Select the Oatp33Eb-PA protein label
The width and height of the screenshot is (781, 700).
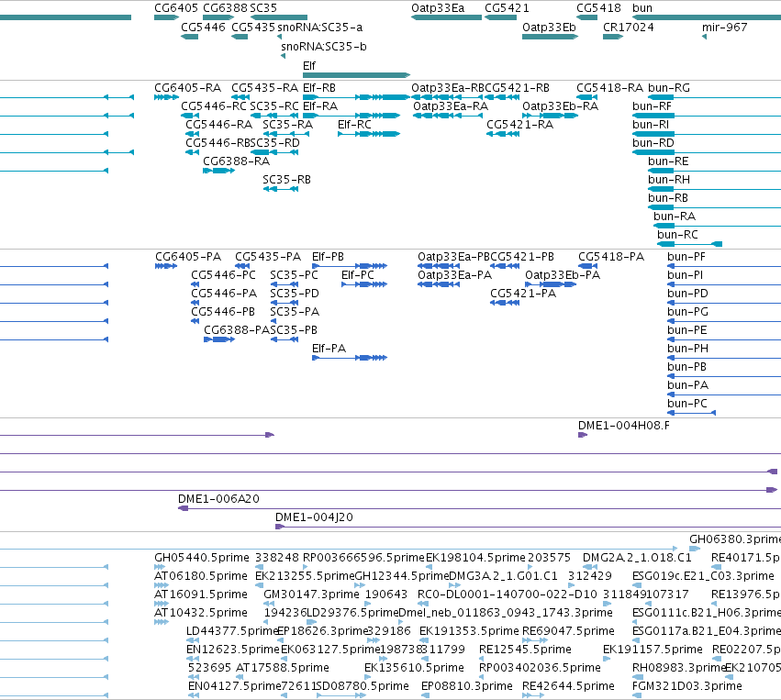coord(563,275)
